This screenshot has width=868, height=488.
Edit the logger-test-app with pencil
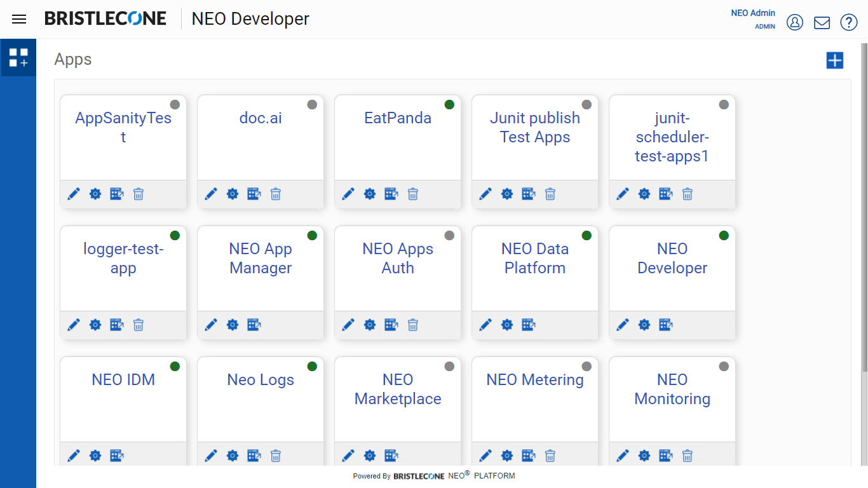74,325
